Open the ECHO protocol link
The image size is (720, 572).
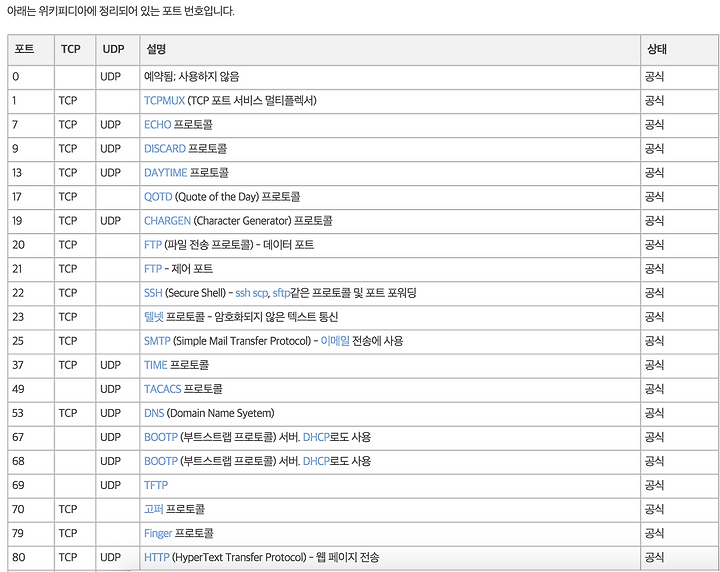(158, 124)
